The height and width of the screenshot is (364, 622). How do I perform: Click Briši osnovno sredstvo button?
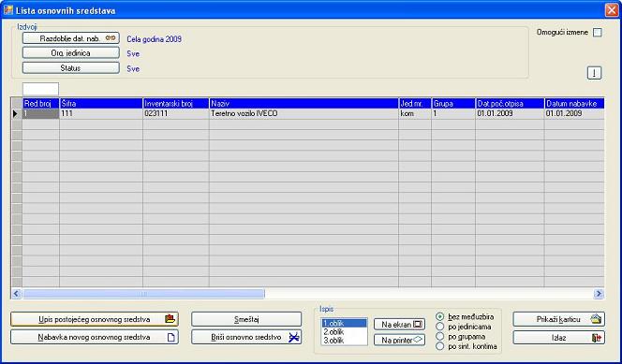point(246,337)
